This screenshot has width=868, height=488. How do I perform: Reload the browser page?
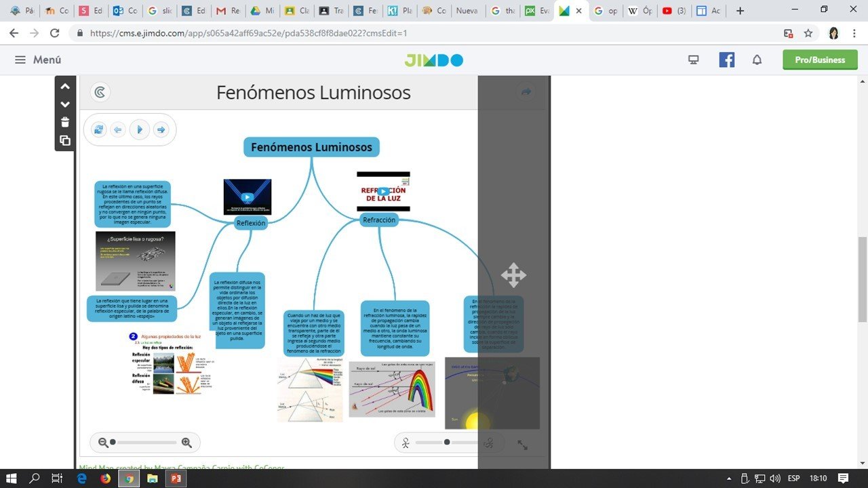[55, 33]
